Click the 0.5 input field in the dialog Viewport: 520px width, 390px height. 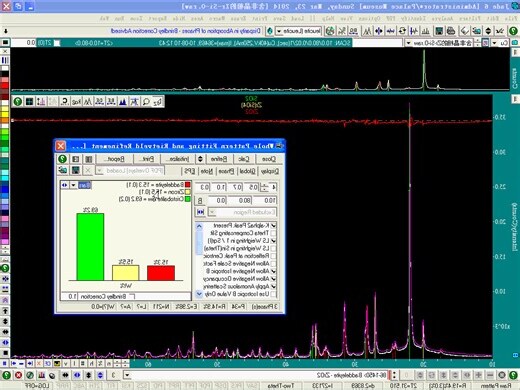tap(252, 187)
